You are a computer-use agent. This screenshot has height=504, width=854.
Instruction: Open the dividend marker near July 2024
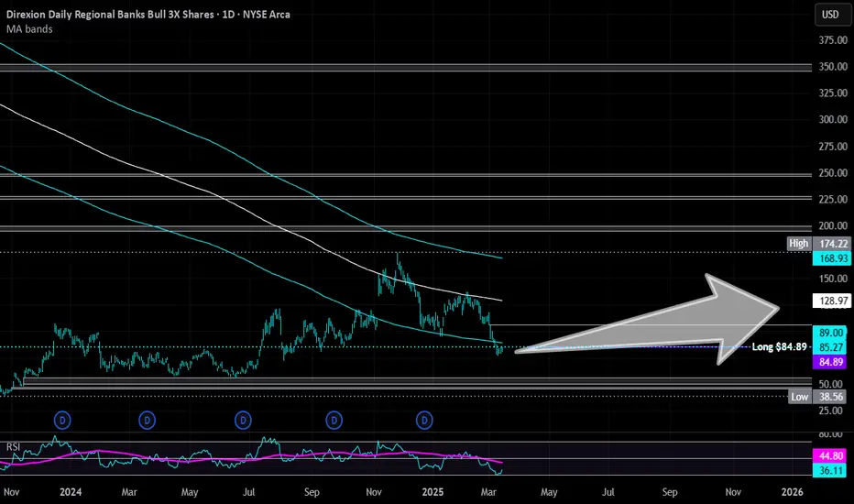click(x=243, y=420)
